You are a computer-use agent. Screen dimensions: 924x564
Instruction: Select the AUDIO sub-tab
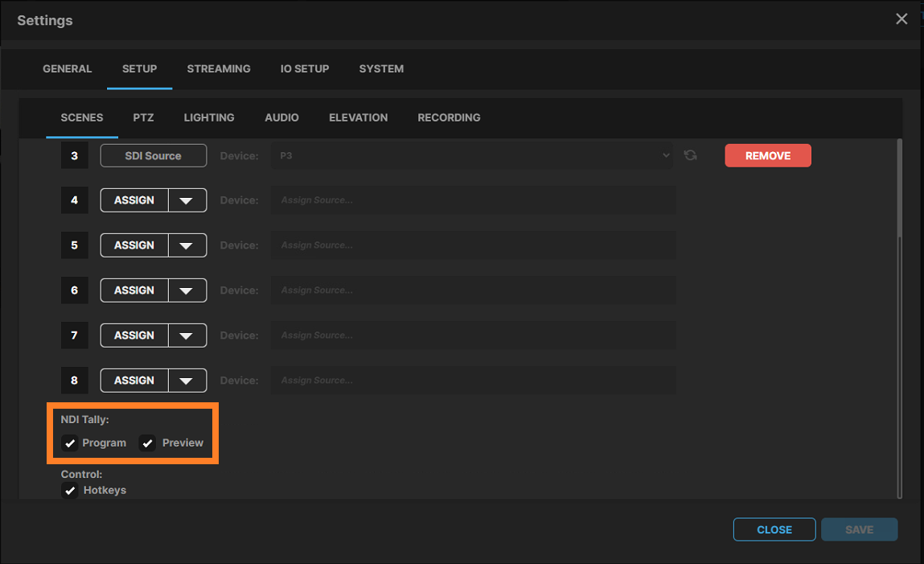[x=281, y=117]
